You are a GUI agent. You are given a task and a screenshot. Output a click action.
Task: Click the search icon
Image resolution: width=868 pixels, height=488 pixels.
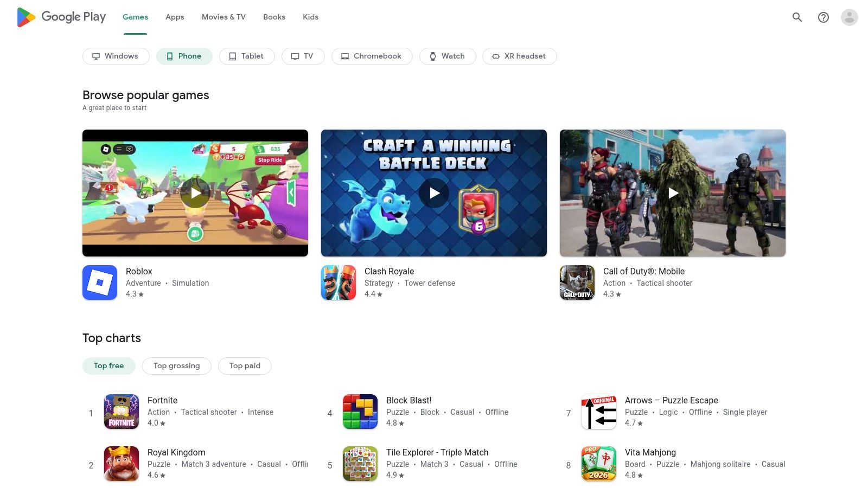pos(797,17)
